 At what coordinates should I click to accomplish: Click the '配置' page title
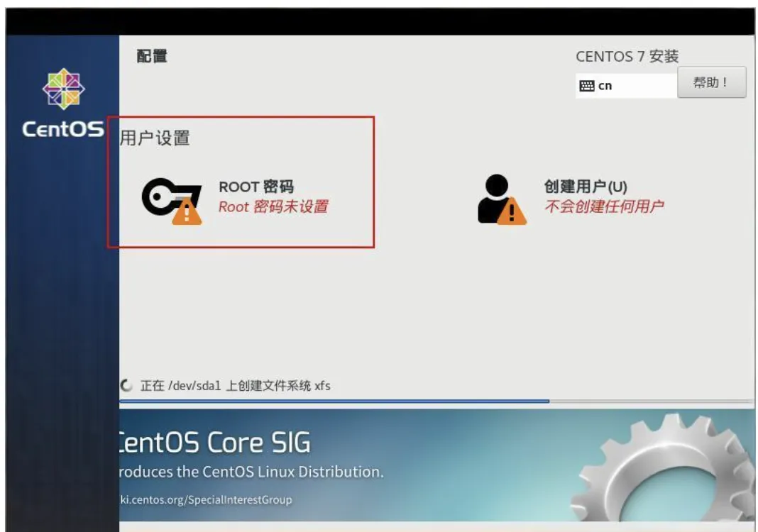(152, 56)
